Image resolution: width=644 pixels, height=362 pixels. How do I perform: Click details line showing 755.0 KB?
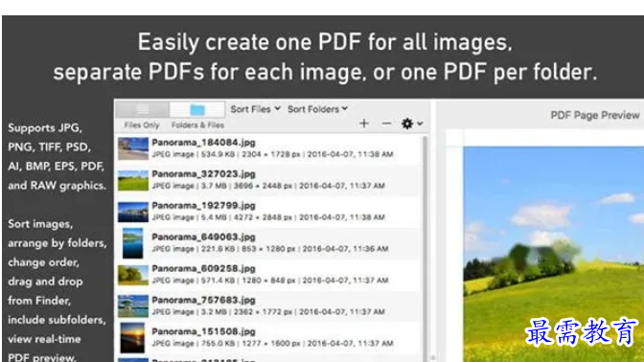[273, 344]
